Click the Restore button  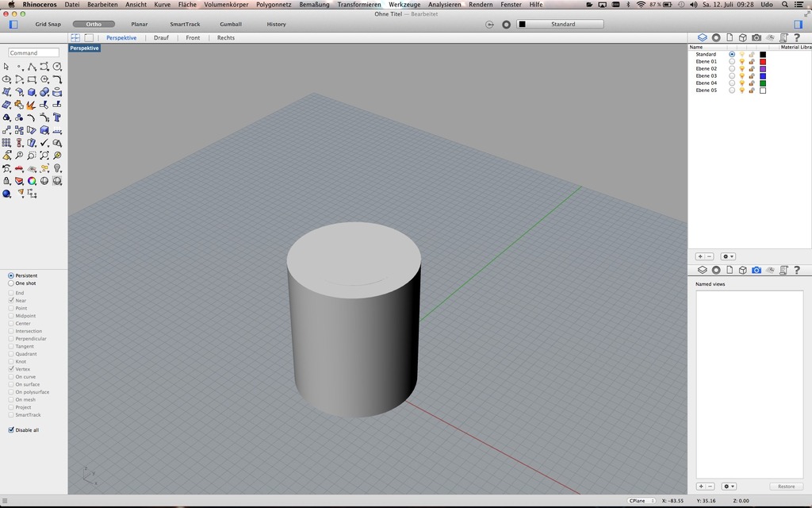[x=786, y=487]
